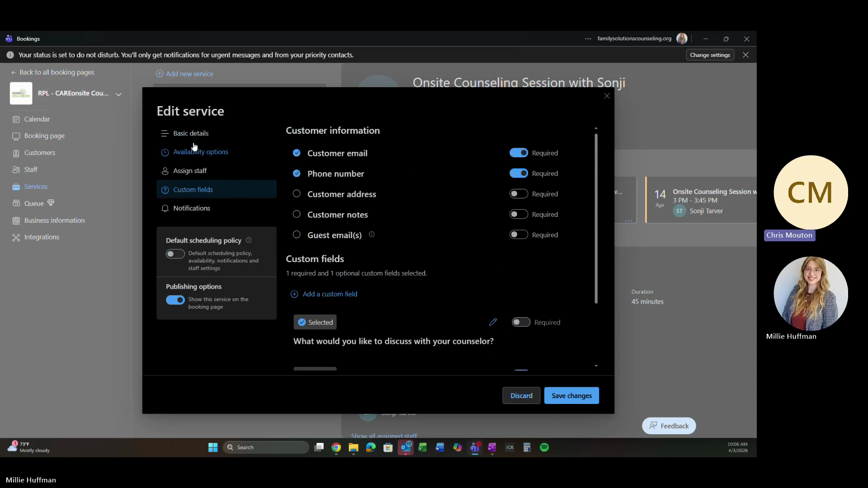This screenshot has height=488, width=868.
Task: Open the Feedback button
Action: point(669,426)
